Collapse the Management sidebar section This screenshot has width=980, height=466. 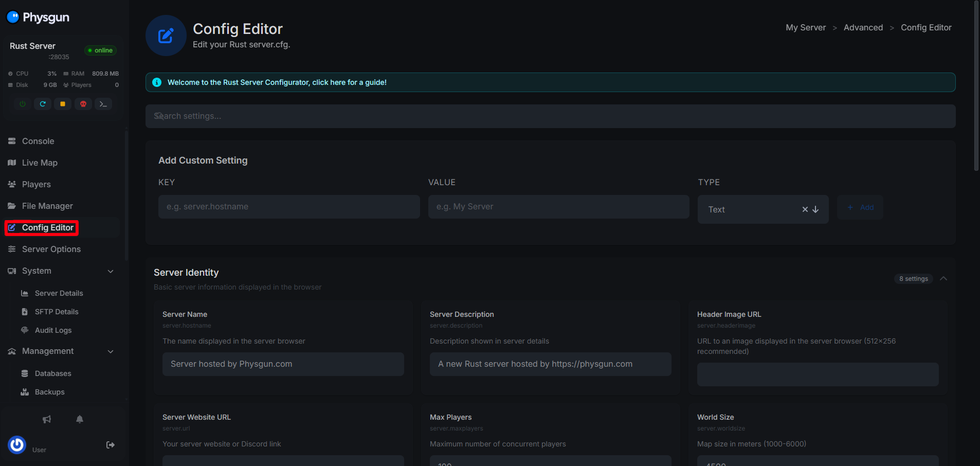111,351
